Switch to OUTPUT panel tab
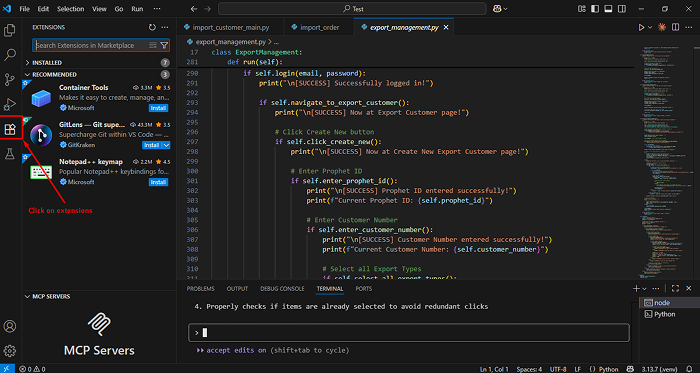Screen dimensions: 700x373 [x=237, y=289]
